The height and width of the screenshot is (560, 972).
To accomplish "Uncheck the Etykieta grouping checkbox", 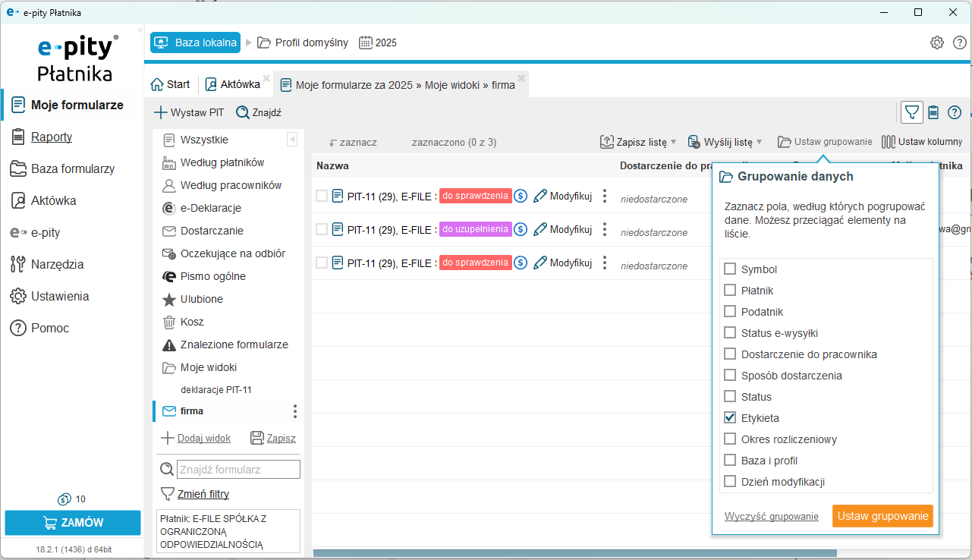I will coord(730,418).
